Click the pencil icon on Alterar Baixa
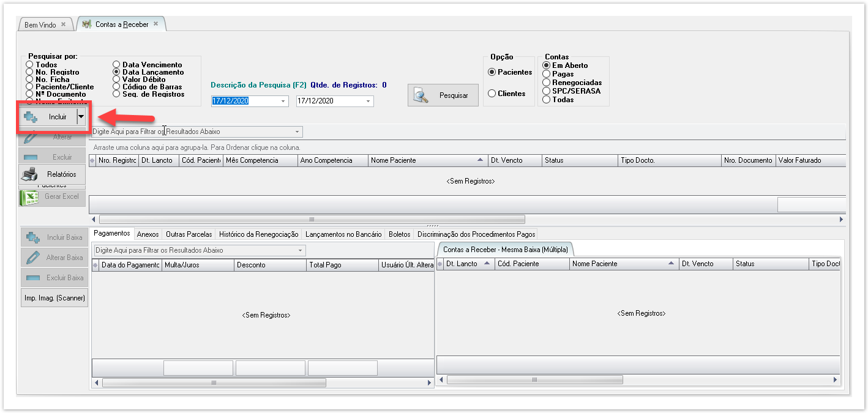868x413 pixels. (33, 258)
